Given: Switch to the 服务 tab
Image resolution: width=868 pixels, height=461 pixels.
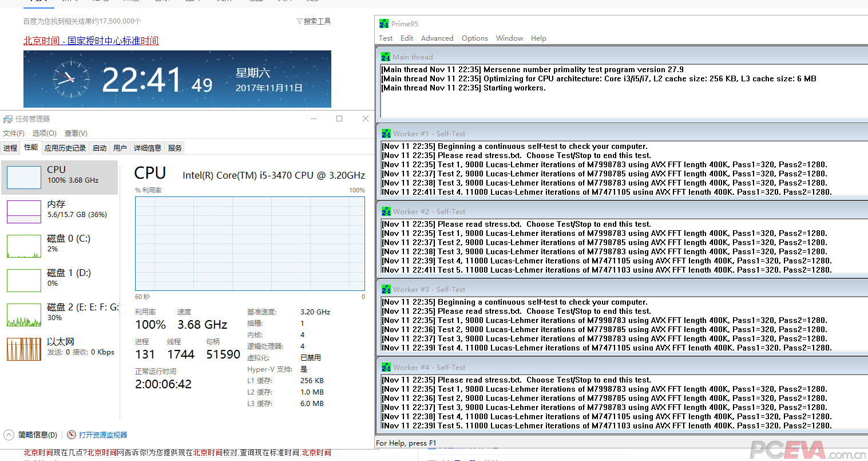Looking at the screenshot, I should (x=175, y=148).
